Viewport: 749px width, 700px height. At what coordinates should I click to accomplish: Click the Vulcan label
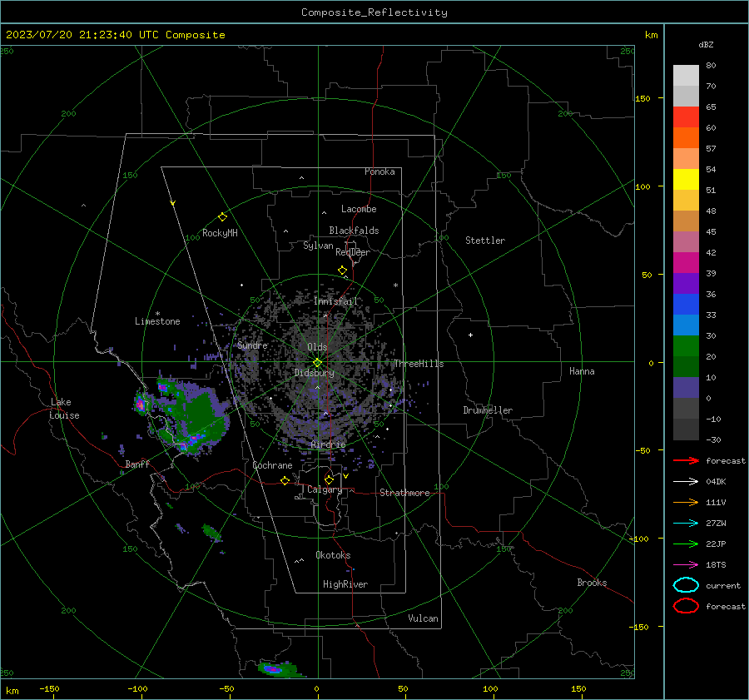click(423, 618)
